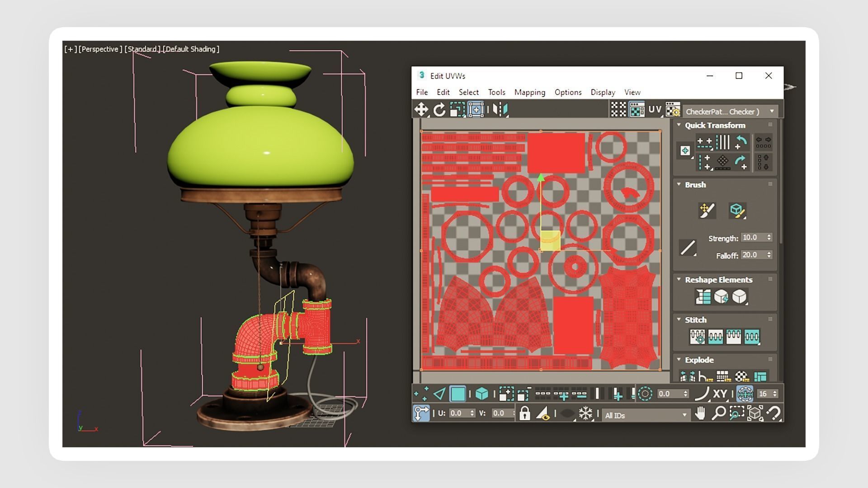Viewport: 868px width, 488px height.
Task: Click the Default Shading viewport label
Action: tap(191, 49)
